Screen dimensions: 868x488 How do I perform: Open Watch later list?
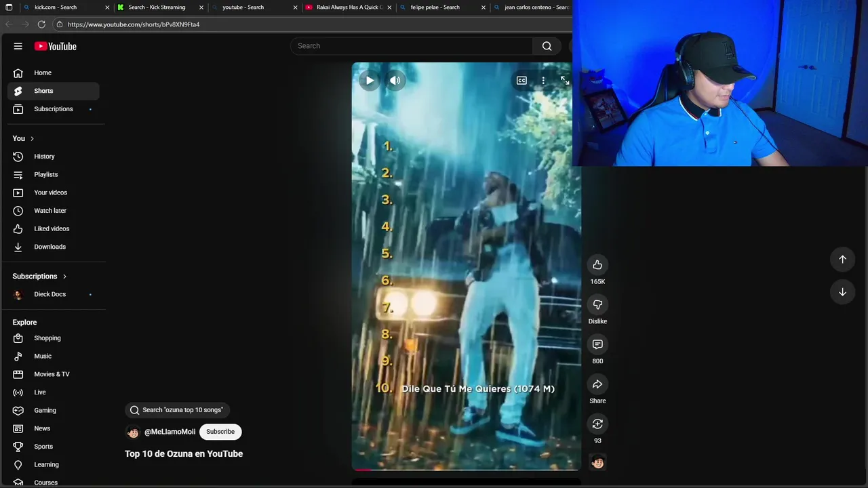[x=54, y=211]
